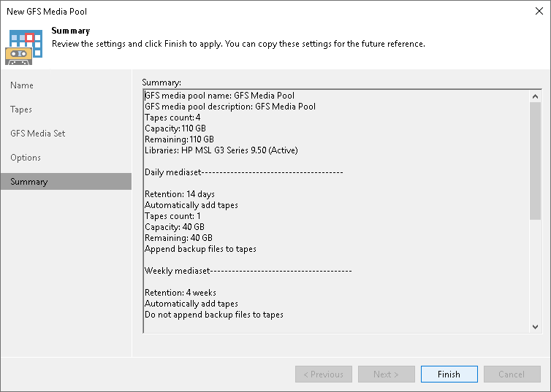551x392 pixels.
Task: Open the Options step
Action: 26,158
